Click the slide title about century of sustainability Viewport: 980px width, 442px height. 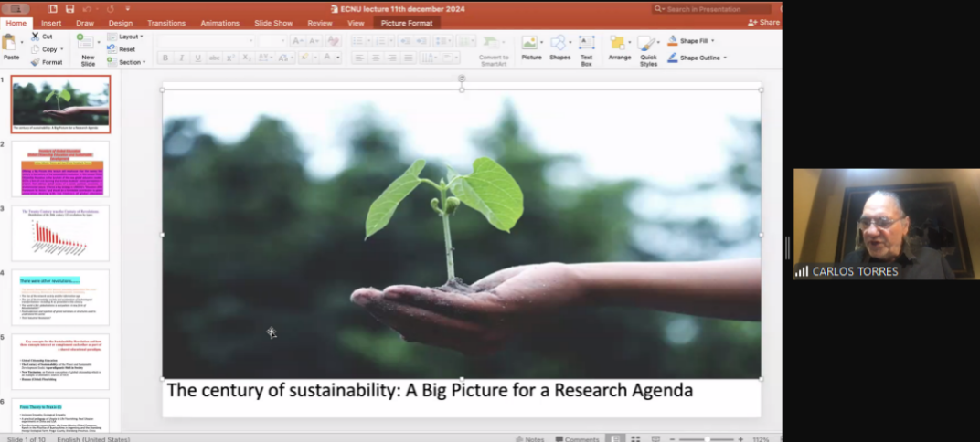click(430, 390)
